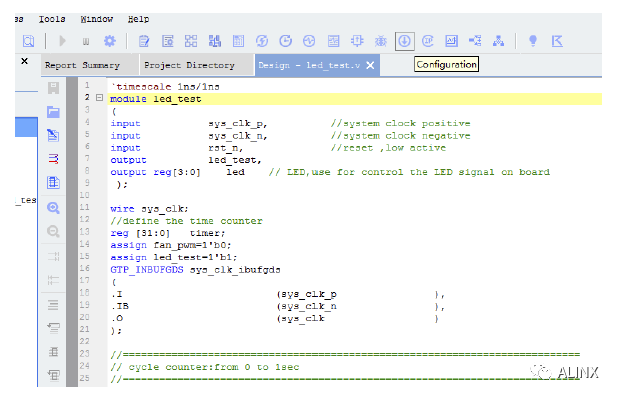The width and height of the screenshot is (618, 397).
Task: Click the '//define the time counter' comment
Action: [186, 221]
